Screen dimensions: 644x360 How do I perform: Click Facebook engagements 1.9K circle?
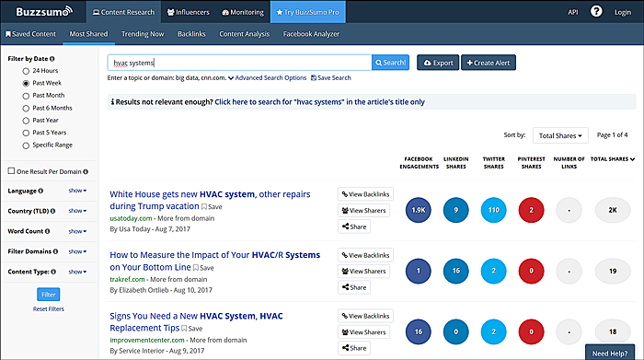pos(418,210)
